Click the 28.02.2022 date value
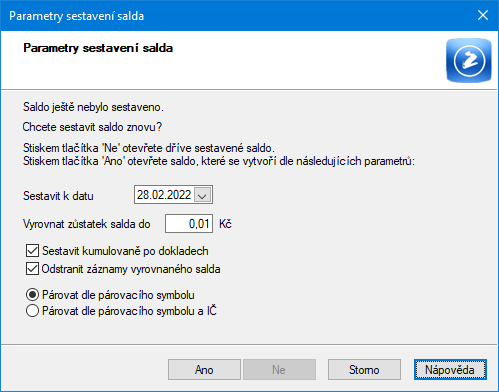This screenshot has height=392, width=499. 164,195
